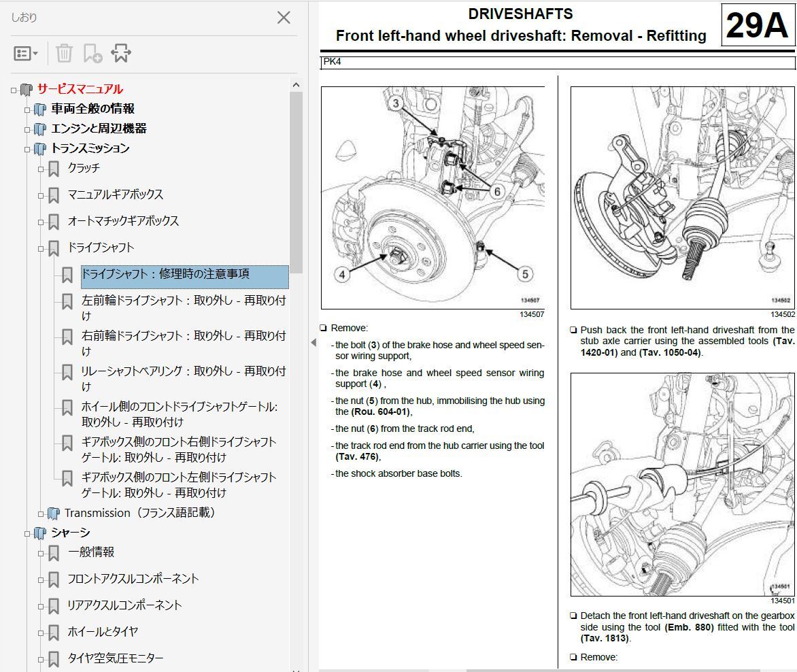Click the brake disc diagram figure 134507
The width and height of the screenshot is (797, 672).
point(433,197)
